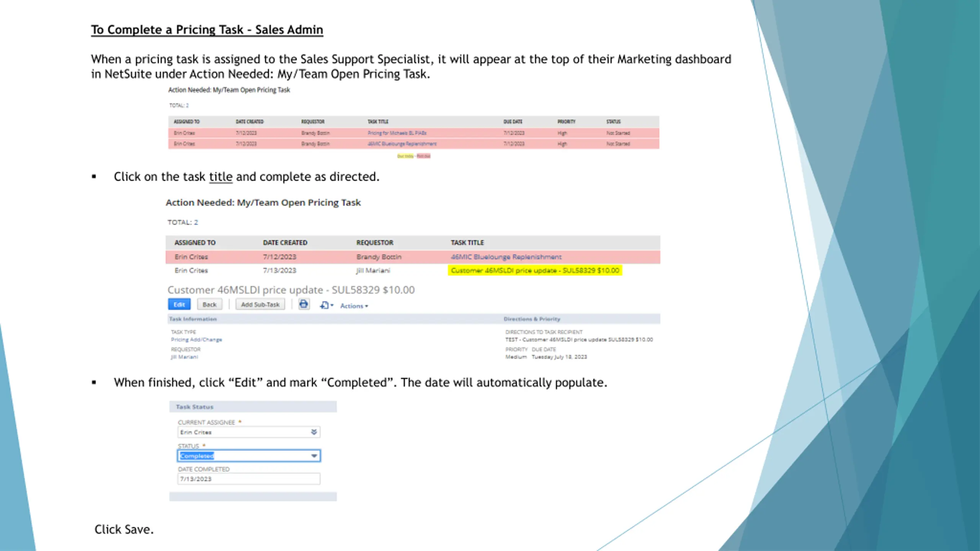This screenshot has height=551, width=980.
Task: Open highlighted Customer 46MSLDI price update task
Action: point(534,271)
